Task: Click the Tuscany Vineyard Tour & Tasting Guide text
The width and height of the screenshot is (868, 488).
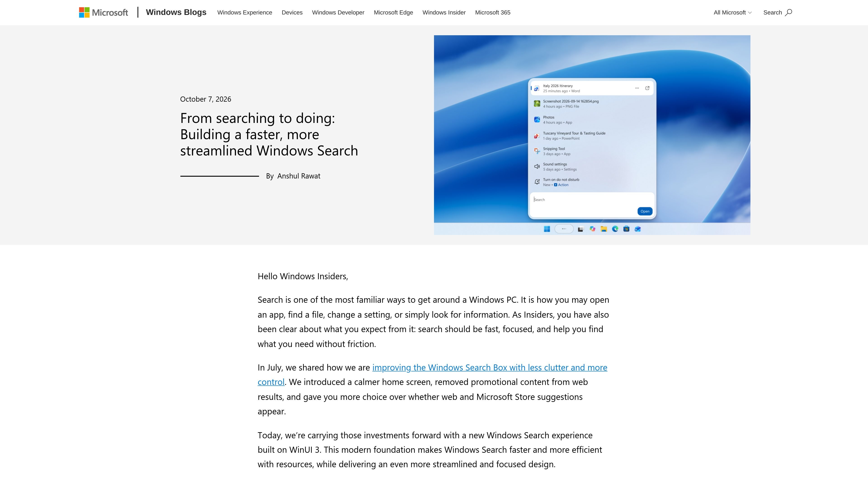Action: pos(574,133)
